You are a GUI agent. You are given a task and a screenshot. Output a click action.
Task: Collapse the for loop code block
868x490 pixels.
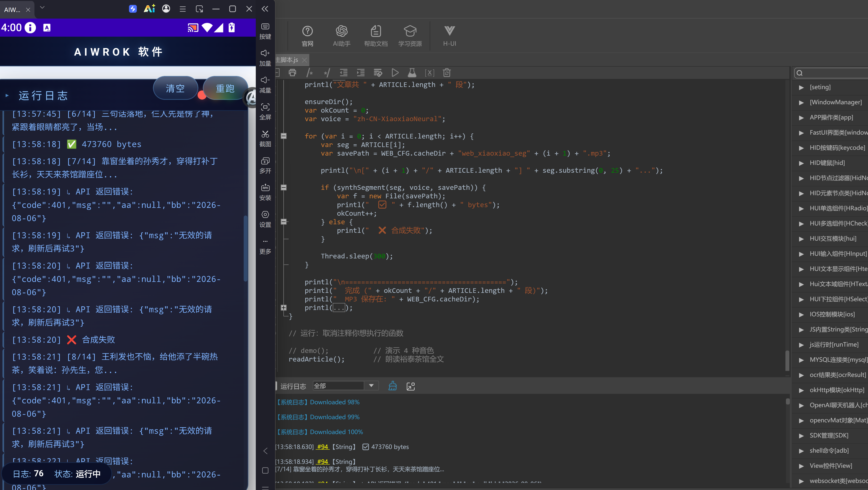pos(284,136)
